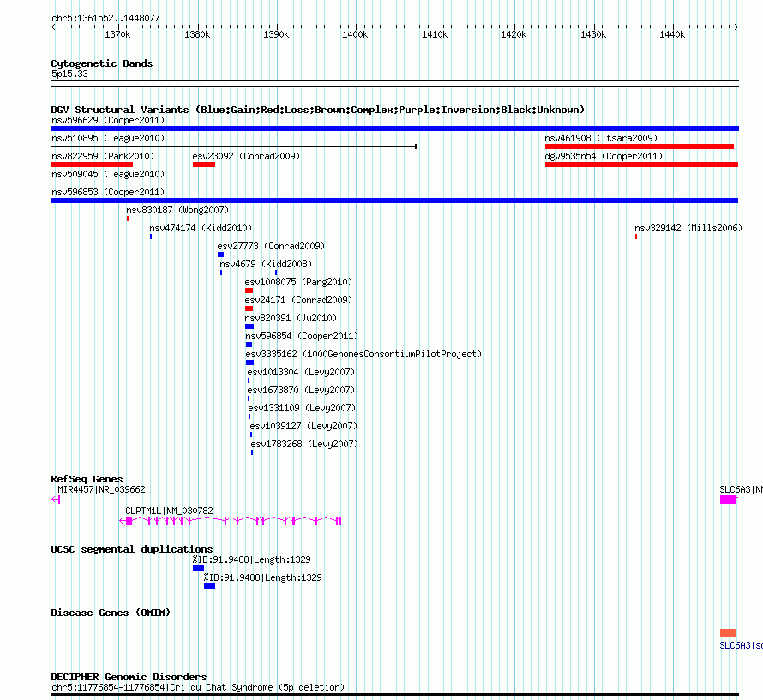Select nsv596853 (Cooper2011) label
The width and height of the screenshot is (763, 700).
(x=108, y=192)
